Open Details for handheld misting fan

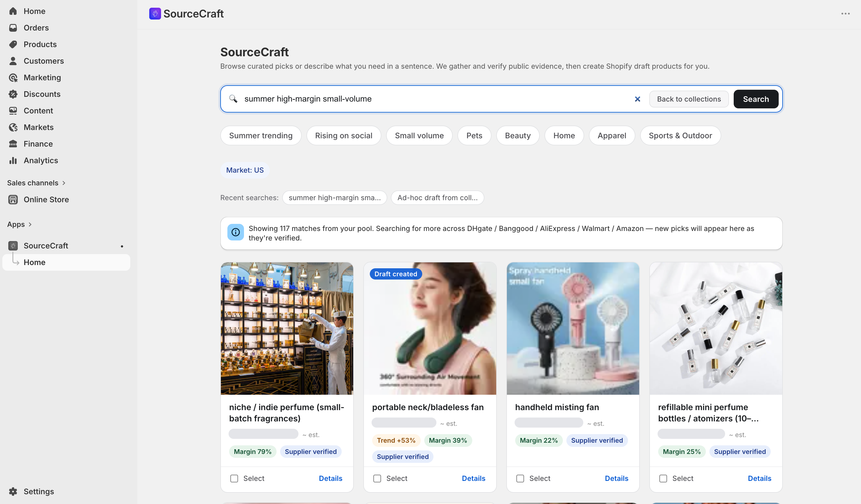(616, 478)
